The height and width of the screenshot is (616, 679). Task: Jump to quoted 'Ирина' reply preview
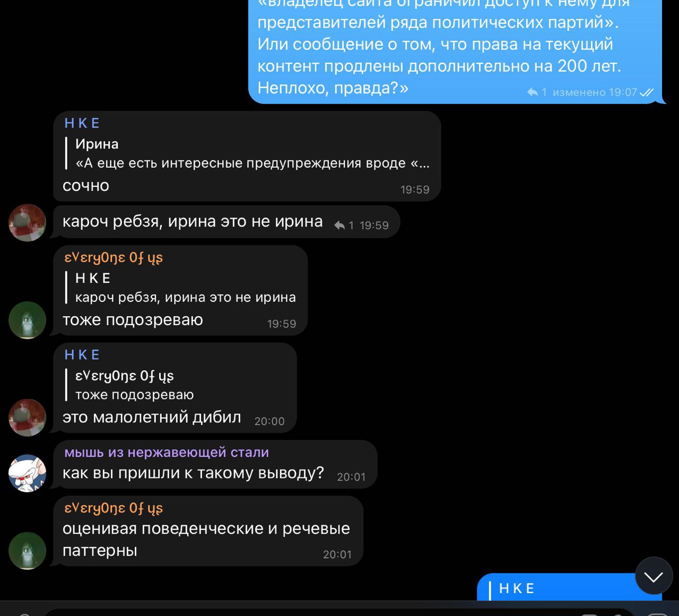248,153
